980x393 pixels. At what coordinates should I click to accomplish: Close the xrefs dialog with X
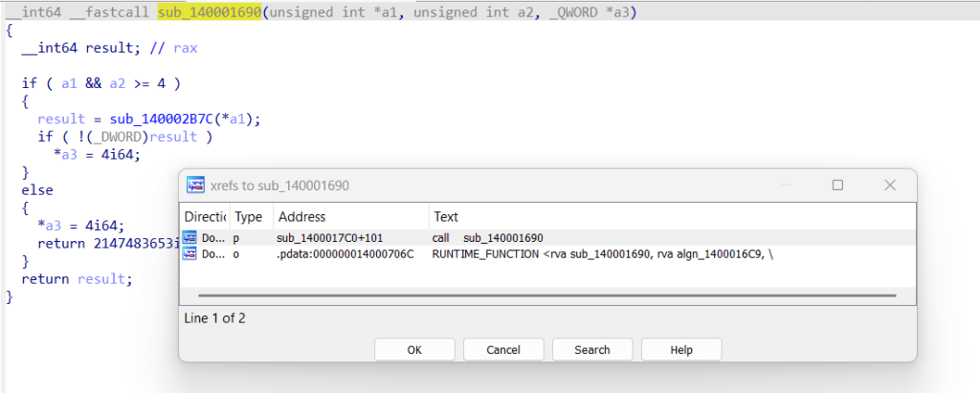[x=889, y=185]
